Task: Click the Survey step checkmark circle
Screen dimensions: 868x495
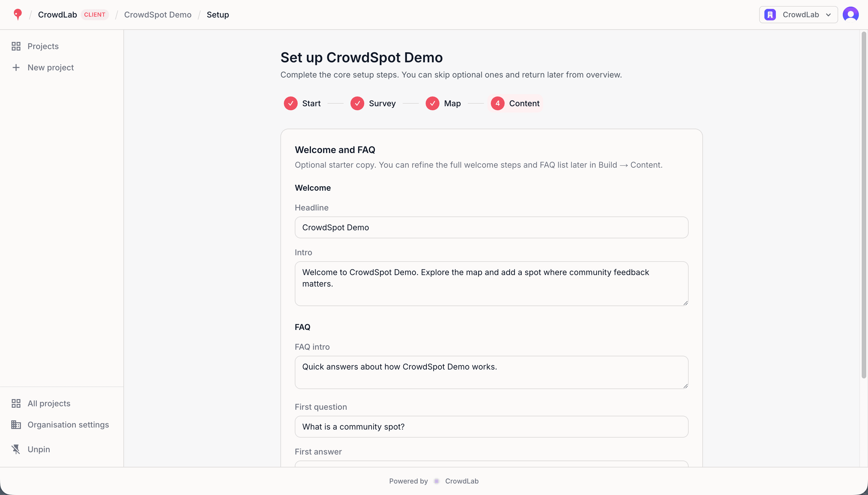Action: [x=357, y=103]
